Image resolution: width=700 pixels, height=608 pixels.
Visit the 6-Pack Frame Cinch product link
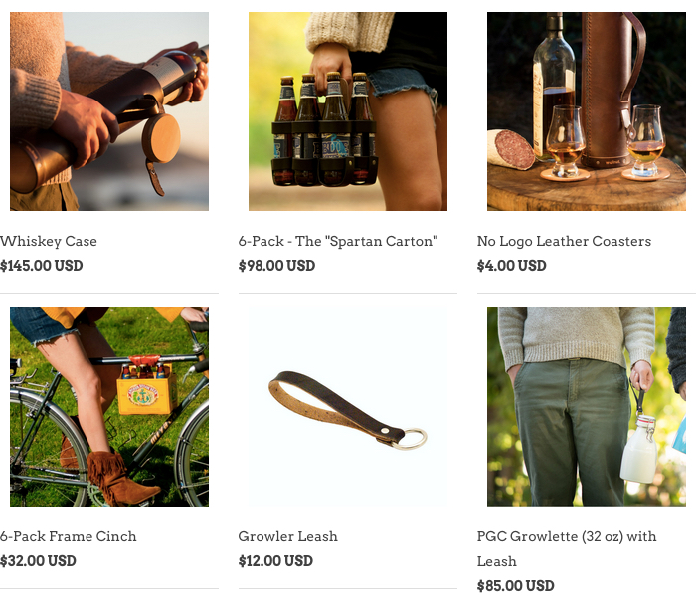tap(69, 536)
